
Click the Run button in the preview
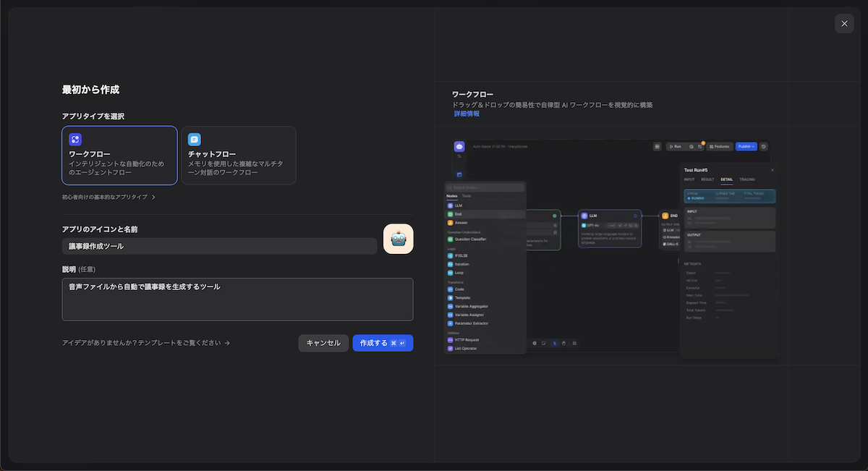[675, 146]
